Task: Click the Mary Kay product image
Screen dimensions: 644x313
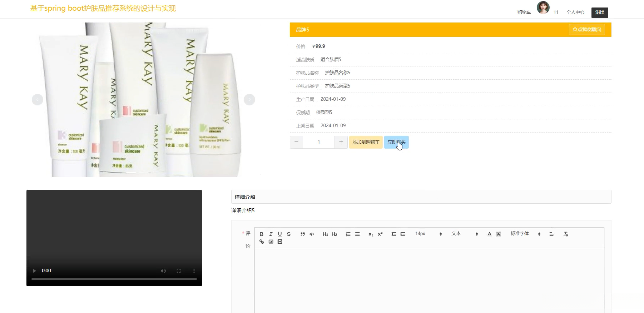Action: (144, 100)
